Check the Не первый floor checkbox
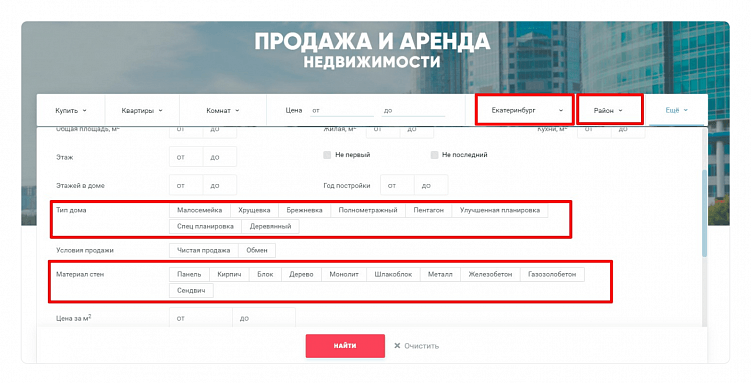 (x=327, y=155)
